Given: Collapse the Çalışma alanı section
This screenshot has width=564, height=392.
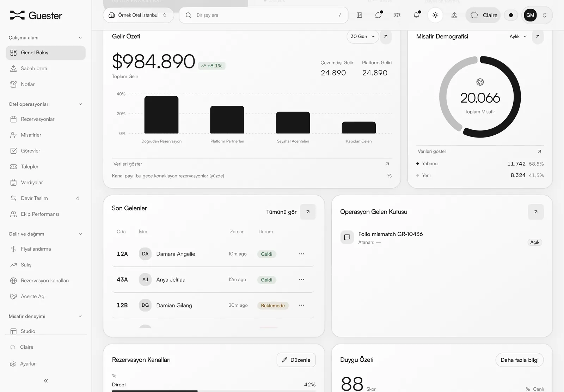Looking at the screenshot, I should 45,38.
